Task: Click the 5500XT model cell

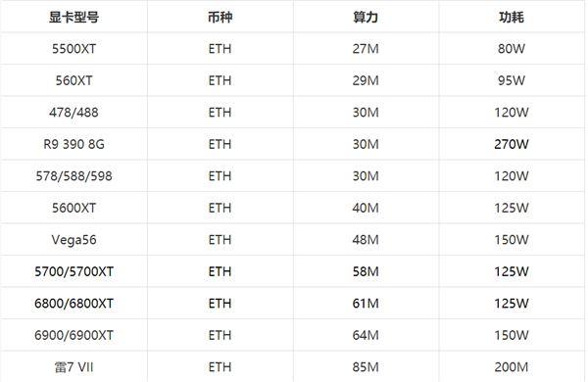Action: click(73, 49)
